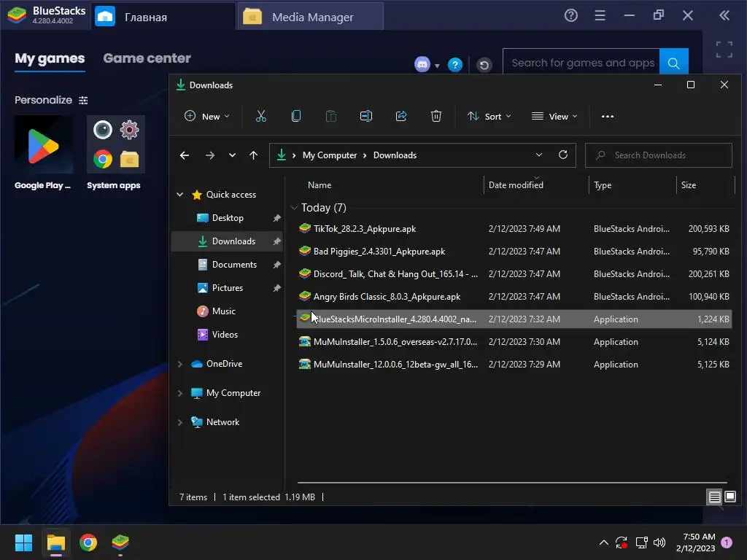Expand the address bar history dropdown
This screenshot has height=560, width=747.
click(x=539, y=155)
